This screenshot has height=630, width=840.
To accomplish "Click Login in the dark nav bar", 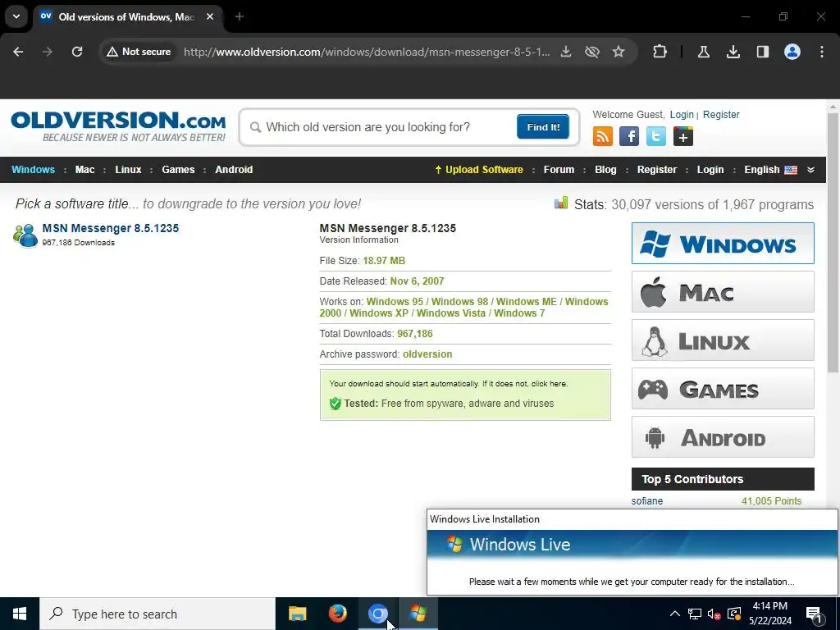I will click(x=710, y=170).
